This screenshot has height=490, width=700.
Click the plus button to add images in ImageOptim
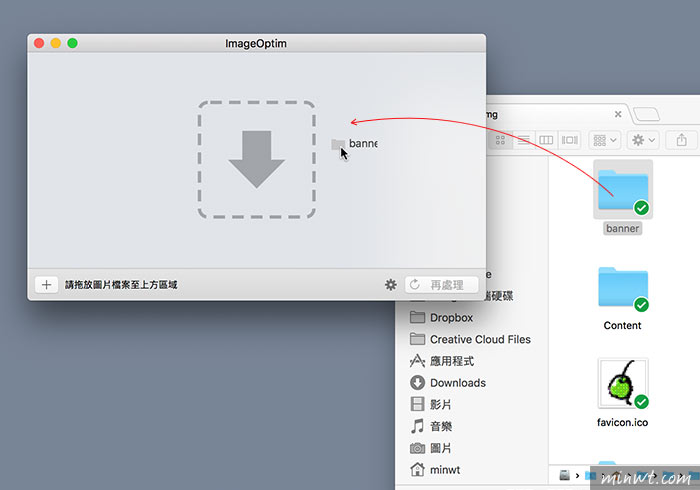(x=46, y=285)
